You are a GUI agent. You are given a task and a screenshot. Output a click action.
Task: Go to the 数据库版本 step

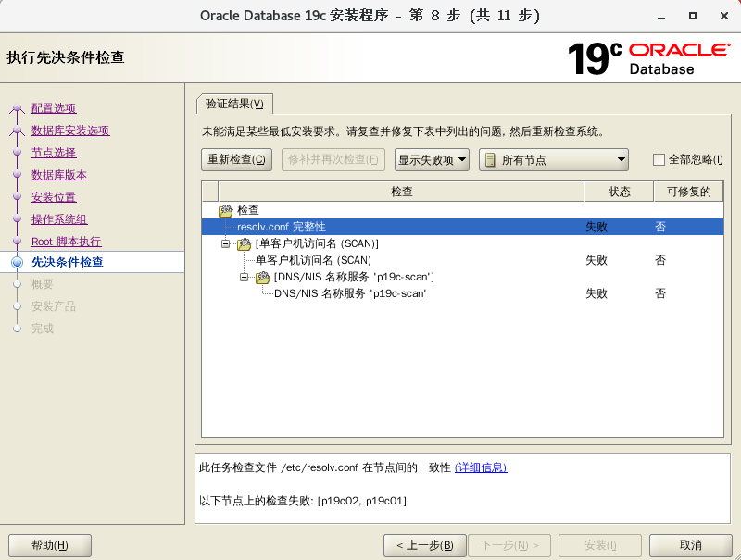(59, 175)
